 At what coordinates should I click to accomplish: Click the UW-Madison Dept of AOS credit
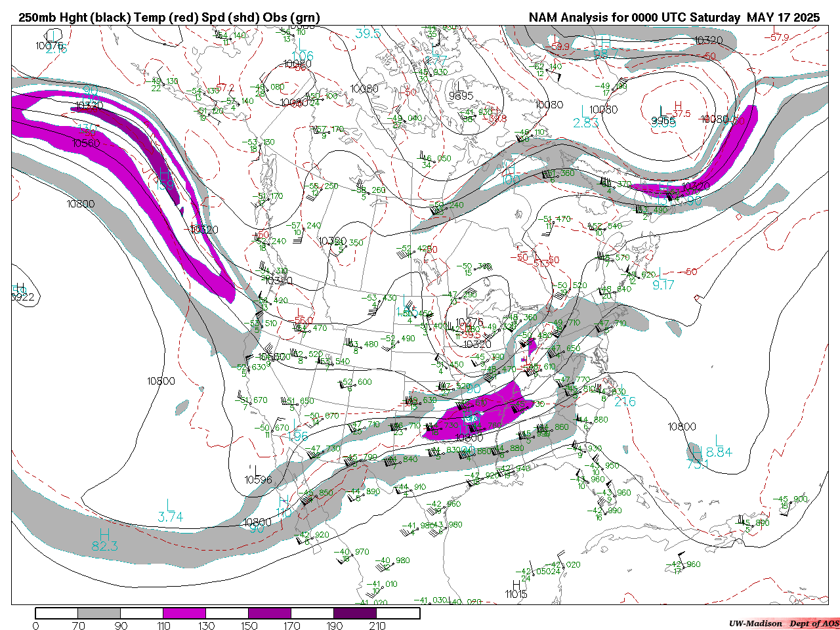tap(784, 623)
